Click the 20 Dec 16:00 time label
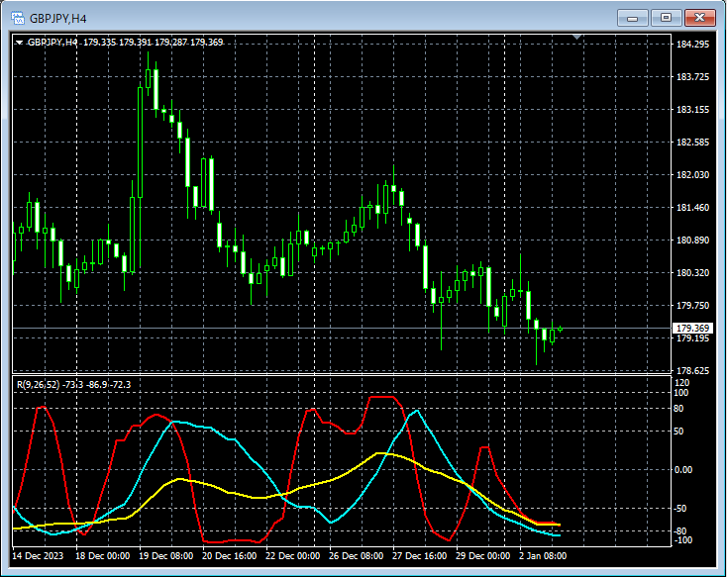 pos(230,555)
